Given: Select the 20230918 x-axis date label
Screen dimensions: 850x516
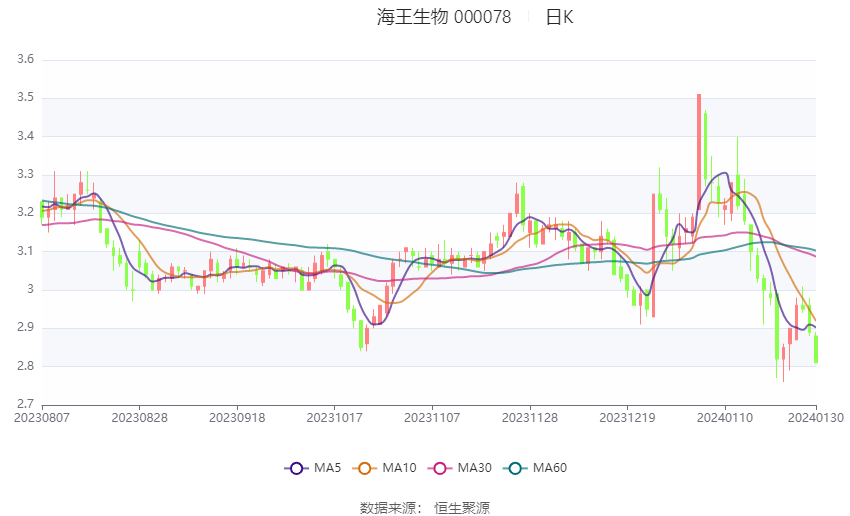Looking at the screenshot, I should pos(237,418).
